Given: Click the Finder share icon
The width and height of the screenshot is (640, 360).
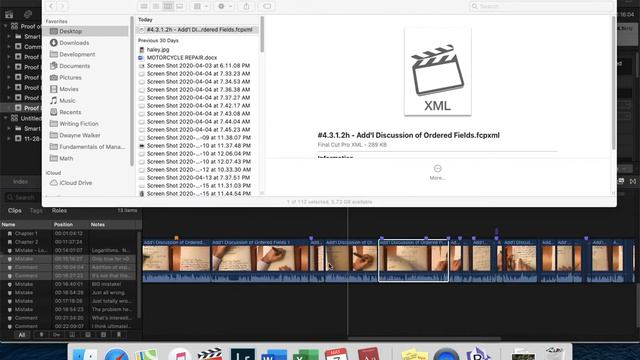Looking at the screenshot, I should [246, 6].
